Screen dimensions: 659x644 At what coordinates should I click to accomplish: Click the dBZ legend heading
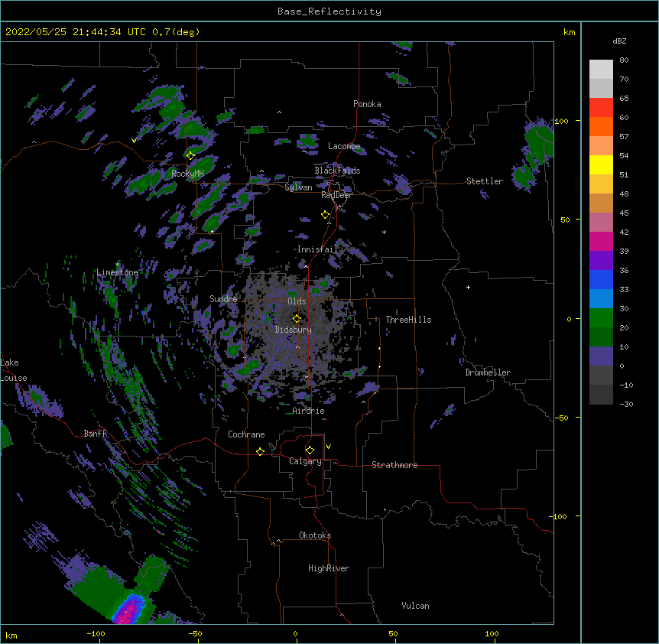click(619, 41)
